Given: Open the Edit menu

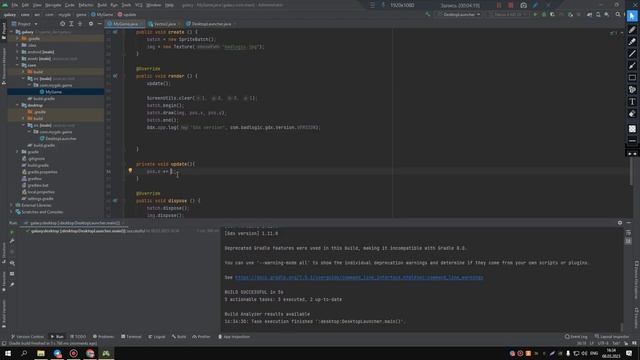Looking at the screenshot, I should [25, 5].
